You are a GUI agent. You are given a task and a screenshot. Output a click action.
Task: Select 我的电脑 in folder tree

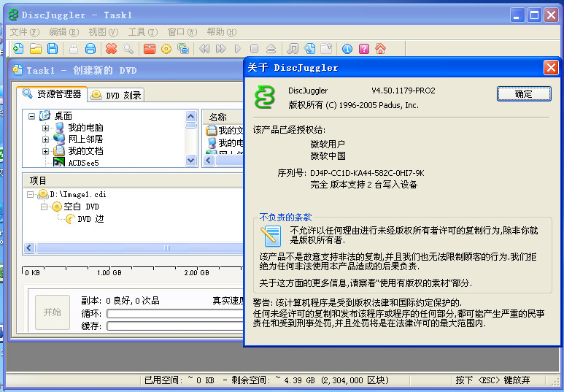[x=85, y=128]
